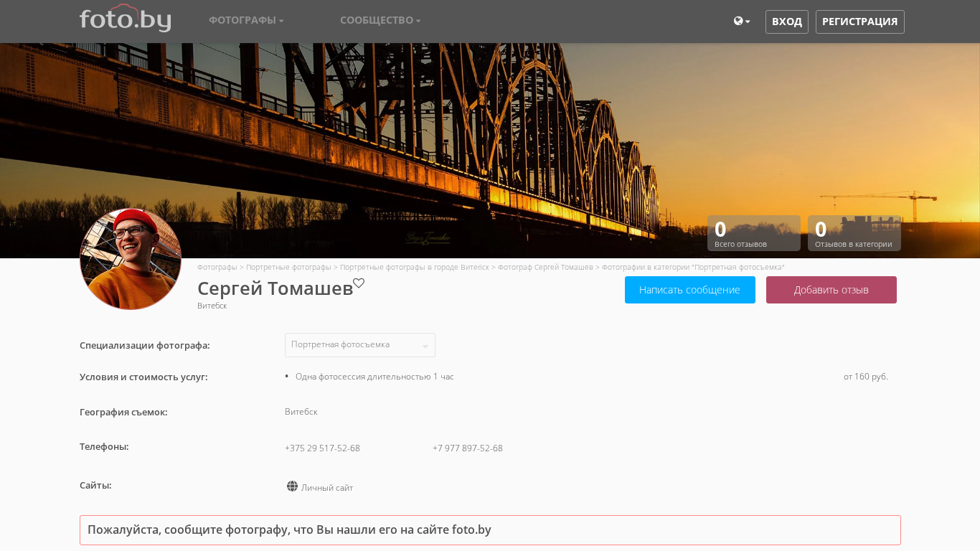Open Портретные фотографы breadcrumb link
Screen dimensions: 980x551
click(x=288, y=267)
